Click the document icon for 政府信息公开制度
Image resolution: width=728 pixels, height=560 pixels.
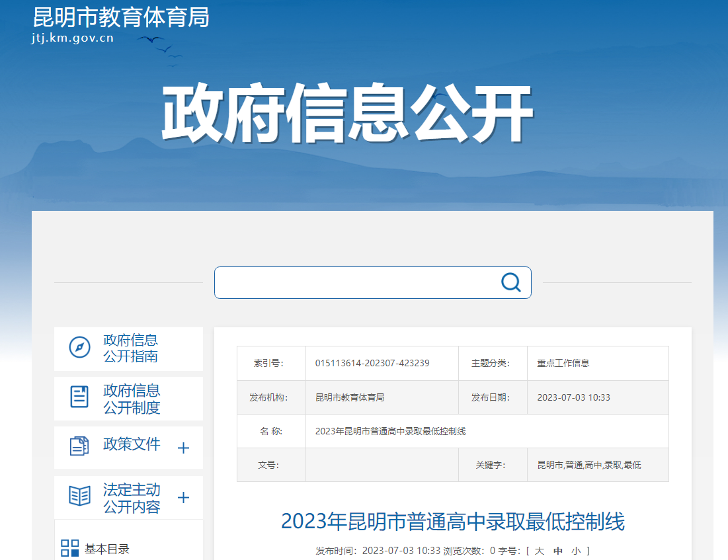click(x=79, y=397)
